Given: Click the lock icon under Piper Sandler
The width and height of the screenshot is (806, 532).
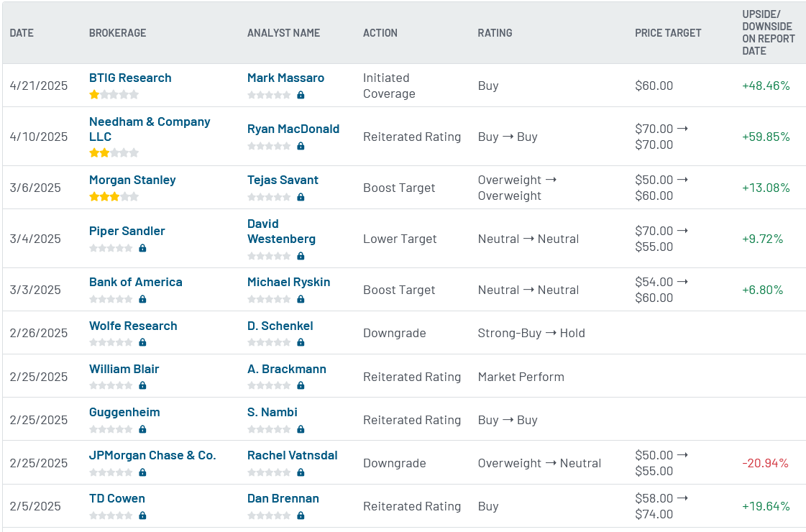Looking at the screenshot, I should tap(143, 248).
